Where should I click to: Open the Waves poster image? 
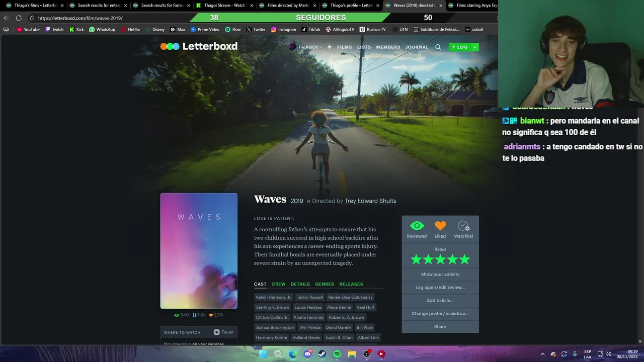[199, 251]
